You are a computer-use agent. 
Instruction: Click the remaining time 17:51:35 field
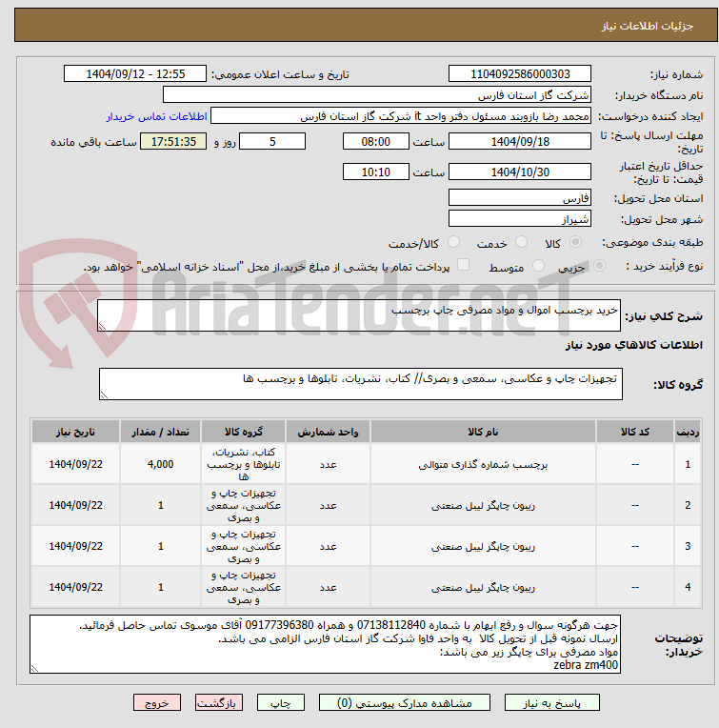173,141
